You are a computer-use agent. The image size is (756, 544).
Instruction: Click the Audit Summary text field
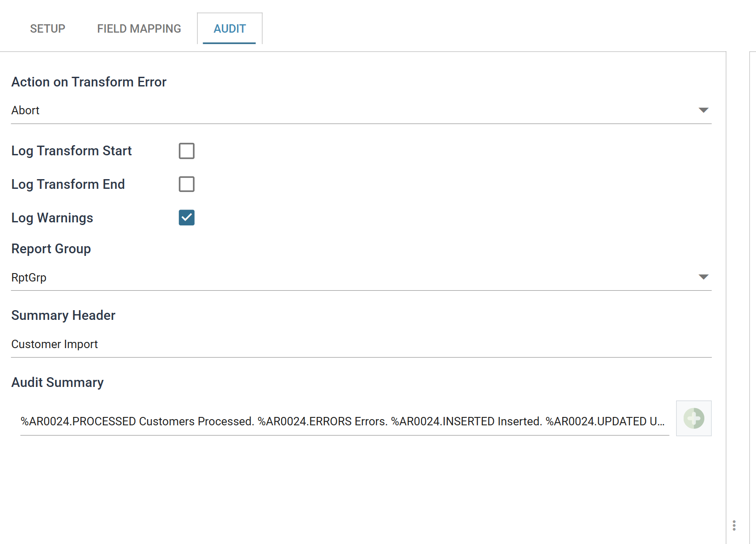[344, 421]
